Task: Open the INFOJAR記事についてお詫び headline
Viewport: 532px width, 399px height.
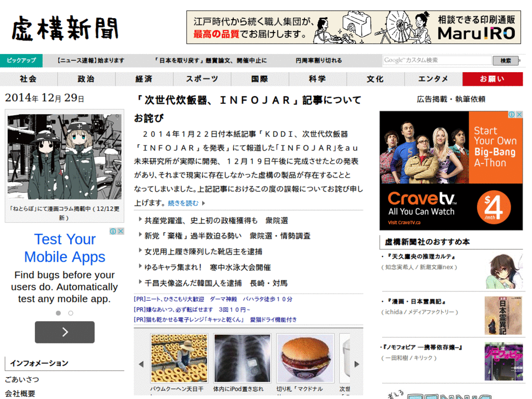Action: tap(248, 109)
